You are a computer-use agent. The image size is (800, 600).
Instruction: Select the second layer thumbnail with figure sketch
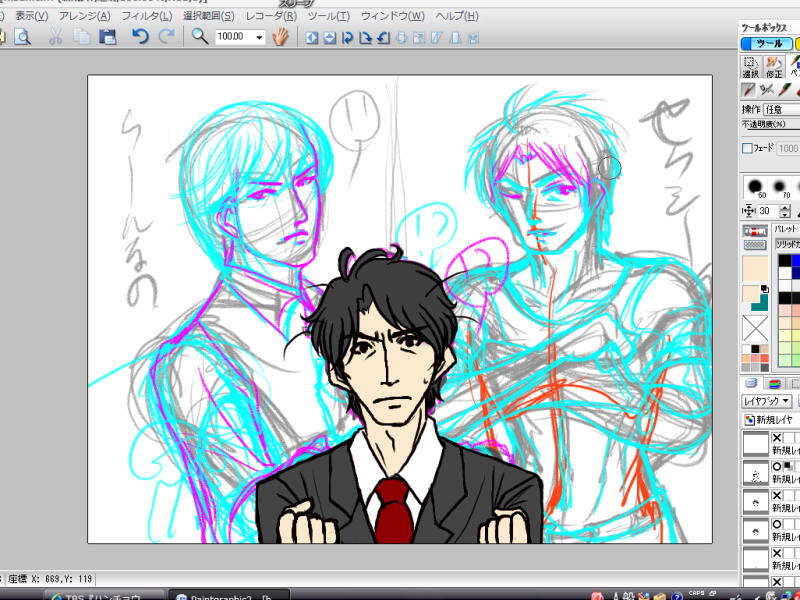[x=756, y=473]
